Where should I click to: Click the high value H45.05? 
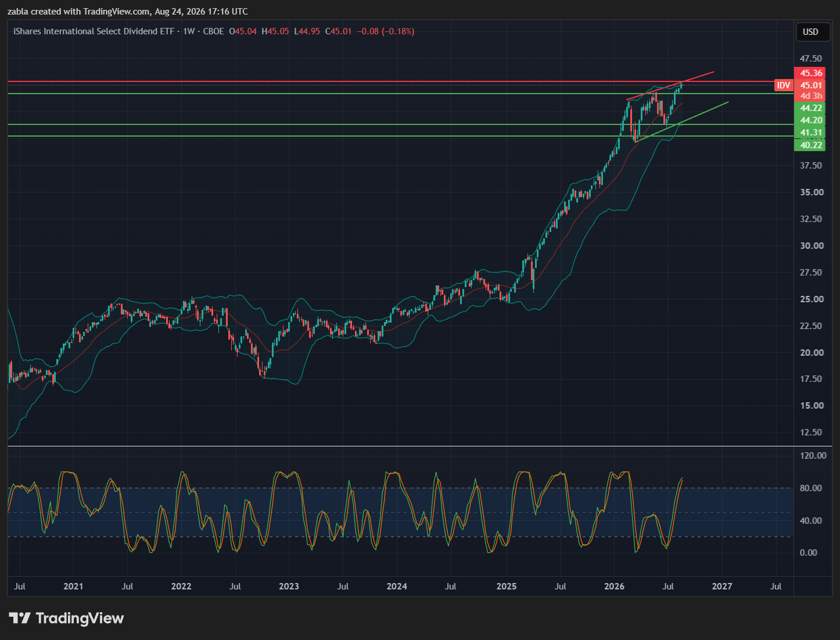275,31
